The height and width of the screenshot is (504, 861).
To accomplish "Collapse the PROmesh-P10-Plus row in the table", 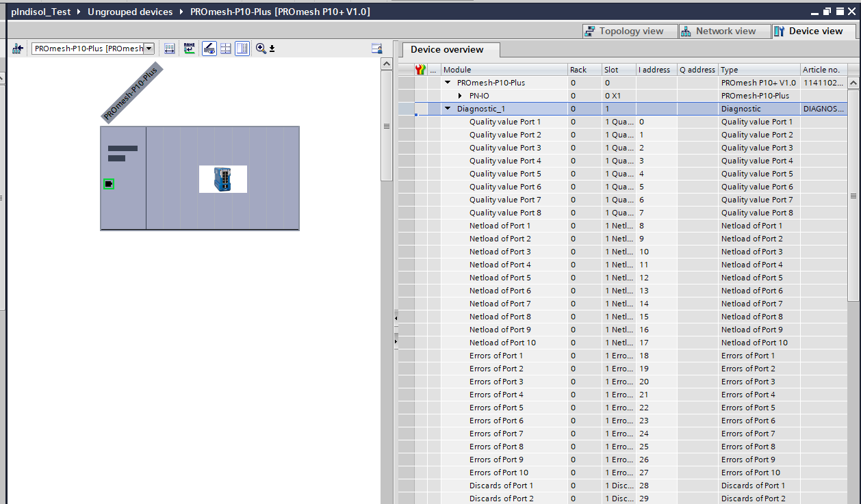I will point(448,83).
